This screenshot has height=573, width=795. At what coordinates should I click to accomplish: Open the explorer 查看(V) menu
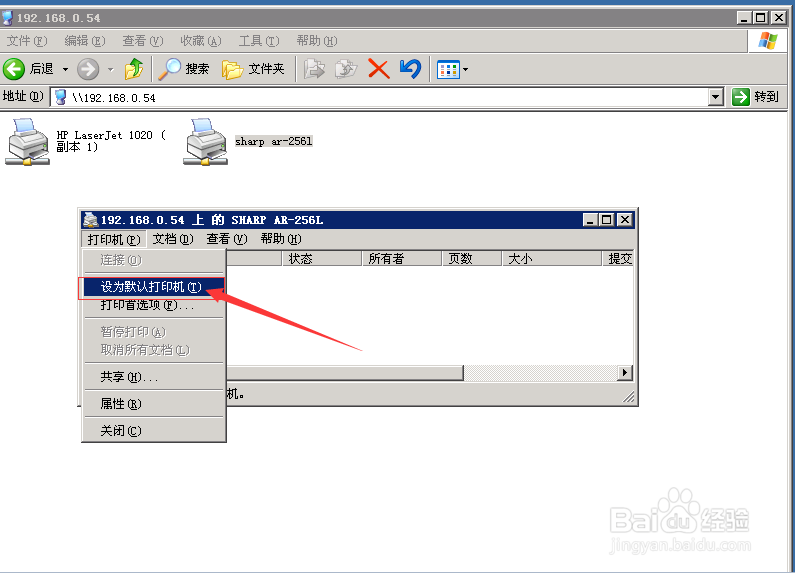pyautogui.click(x=143, y=41)
